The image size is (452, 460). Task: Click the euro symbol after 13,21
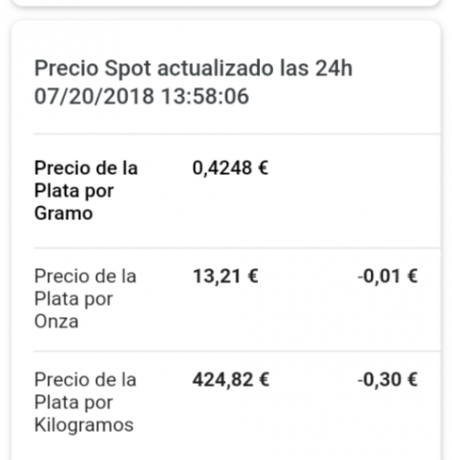253,276
